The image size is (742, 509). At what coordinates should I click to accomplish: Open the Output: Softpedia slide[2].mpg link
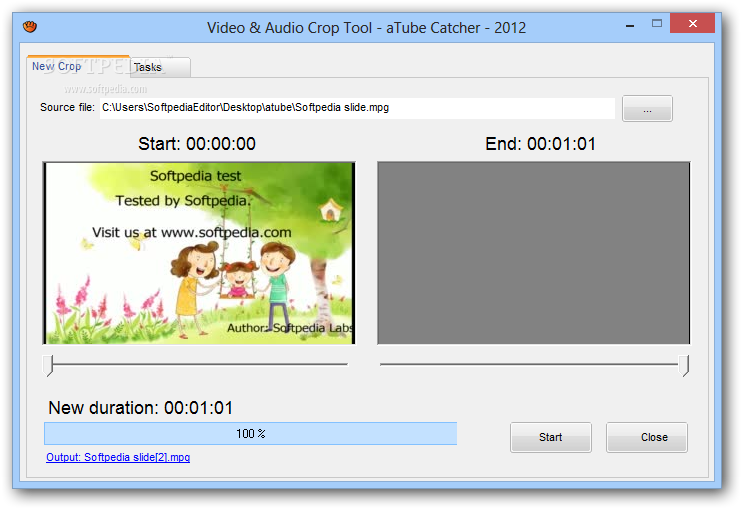118,457
